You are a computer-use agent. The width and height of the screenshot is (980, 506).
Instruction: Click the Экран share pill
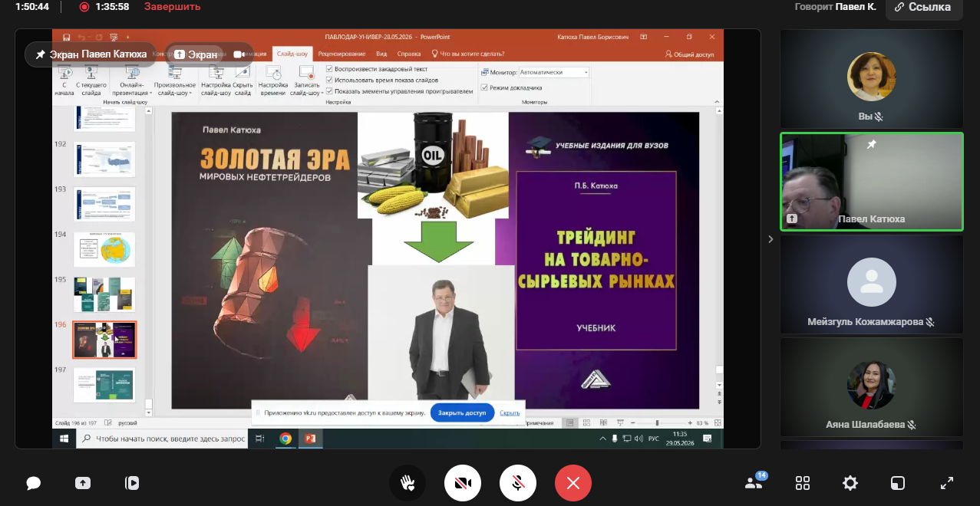tap(196, 54)
